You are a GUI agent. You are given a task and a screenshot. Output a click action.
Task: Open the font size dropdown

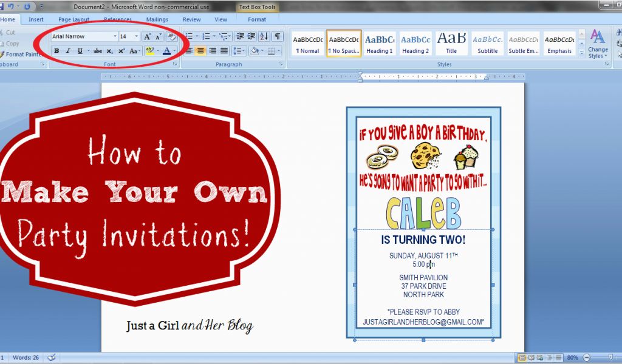pos(137,36)
